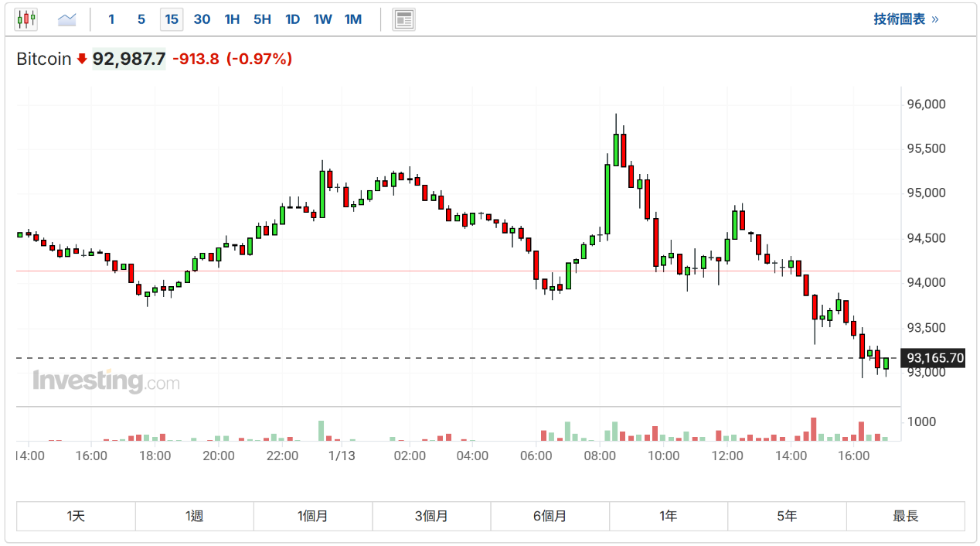Set interval to 1D
This screenshot has height=546, width=980.
(292, 19)
